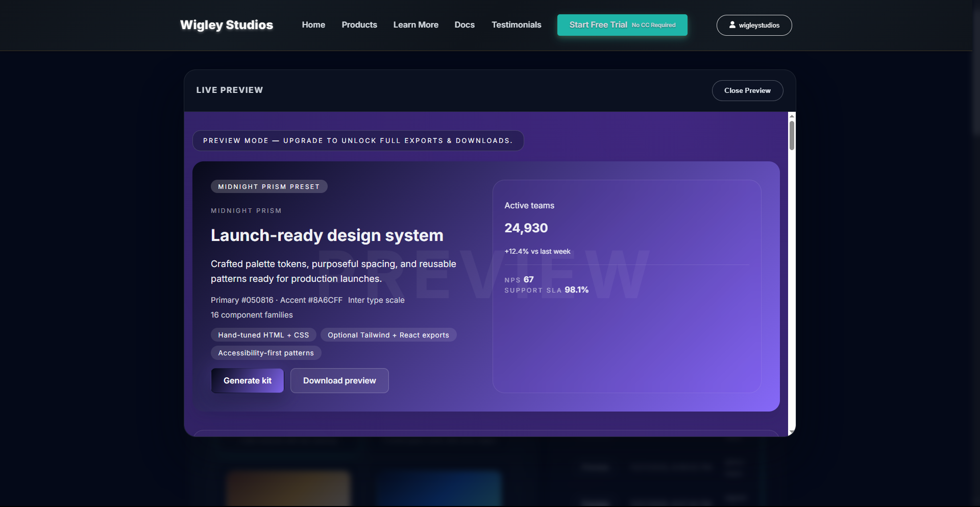Select Home in the navigation bar

click(x=313, y=25)
